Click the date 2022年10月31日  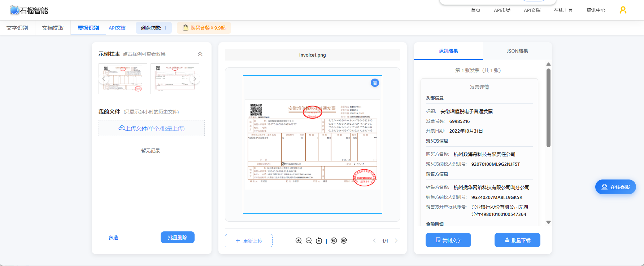pos(466,131)
